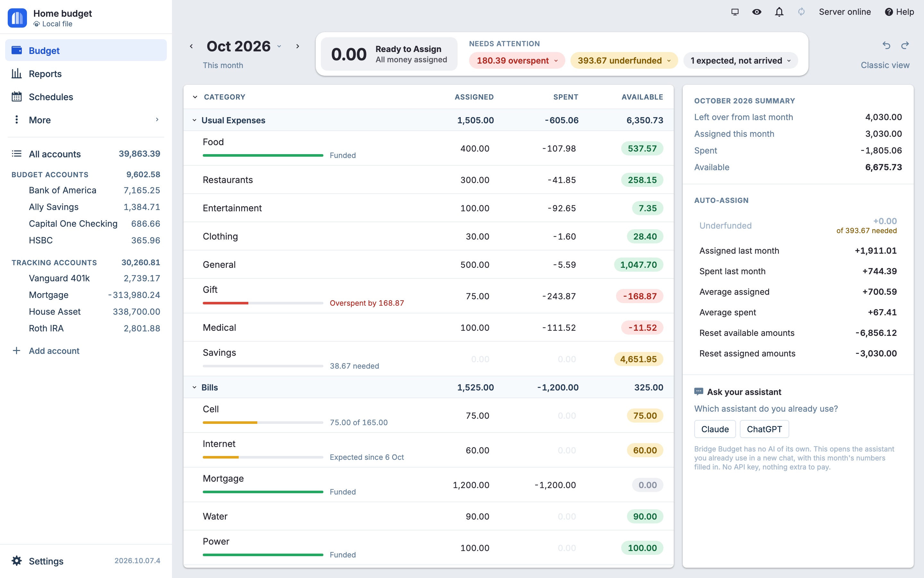
Task: Open the Bank of America account
Action: pos(86,190)
